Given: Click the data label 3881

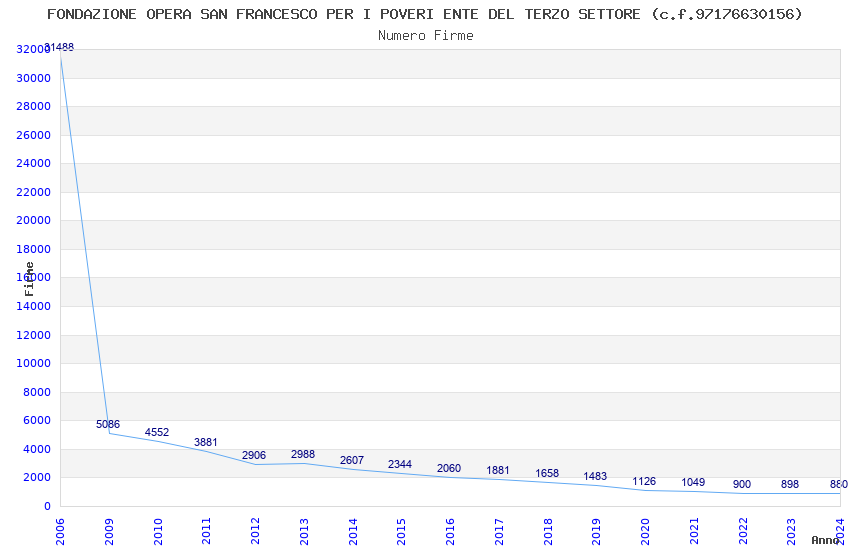Looking at the screenshot, I should [205, 442].
